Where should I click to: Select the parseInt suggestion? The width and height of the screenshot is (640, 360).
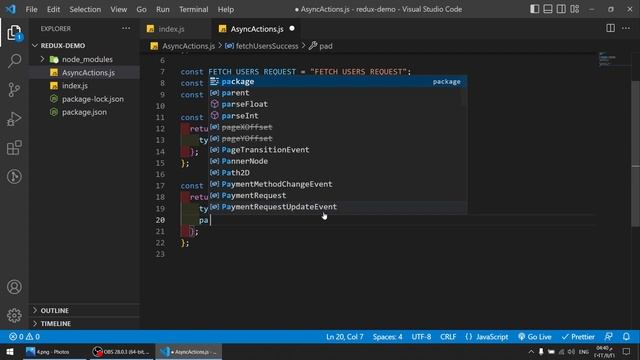click(x=338, y=116)
